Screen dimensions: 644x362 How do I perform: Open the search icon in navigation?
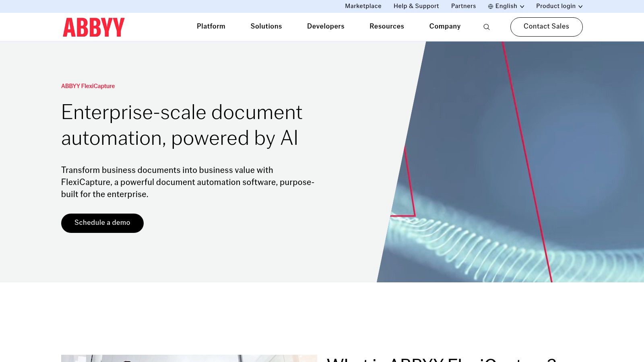tap(487, 27)
